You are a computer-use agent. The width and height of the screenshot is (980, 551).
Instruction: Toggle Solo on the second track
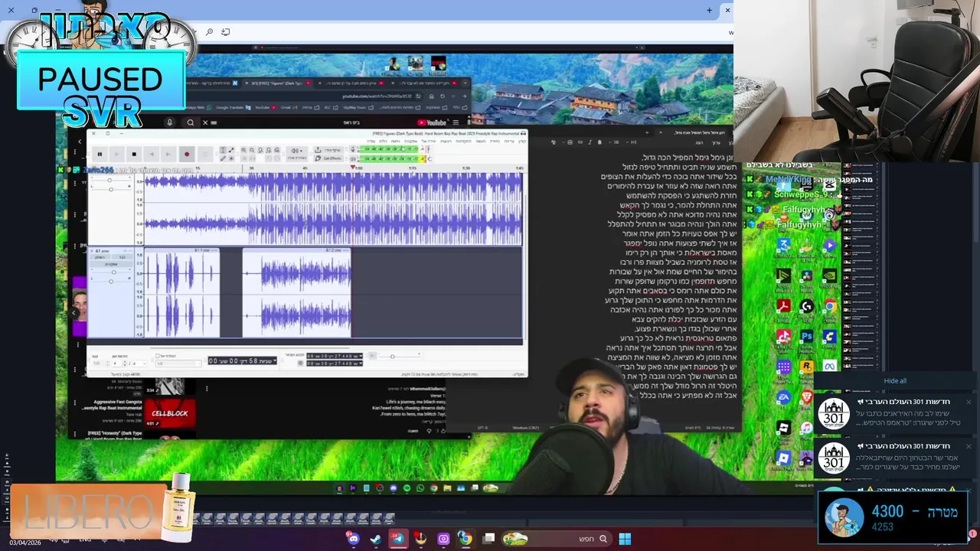point(122,257)
